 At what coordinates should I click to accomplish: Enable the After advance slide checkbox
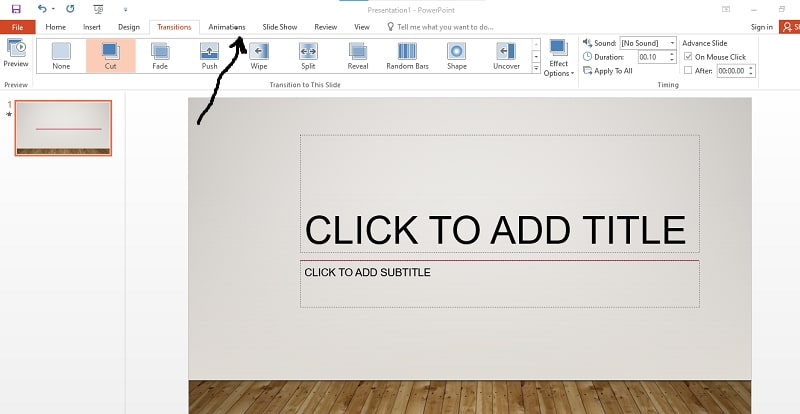point(687,71)
